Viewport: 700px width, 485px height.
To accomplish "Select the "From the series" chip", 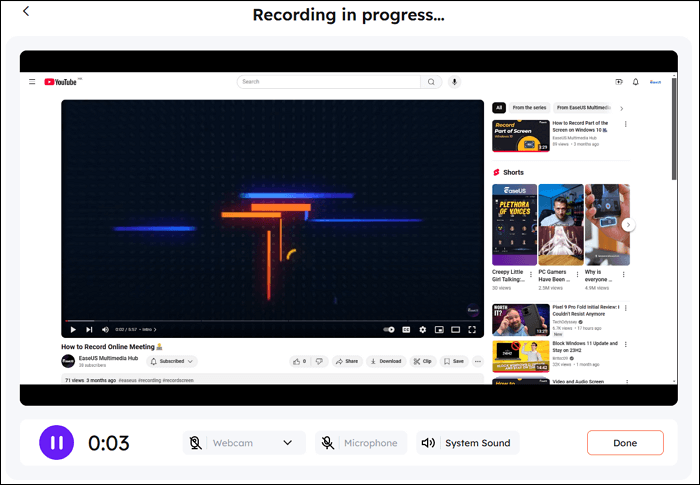I will pyautogui.click(x=529, y=107).
